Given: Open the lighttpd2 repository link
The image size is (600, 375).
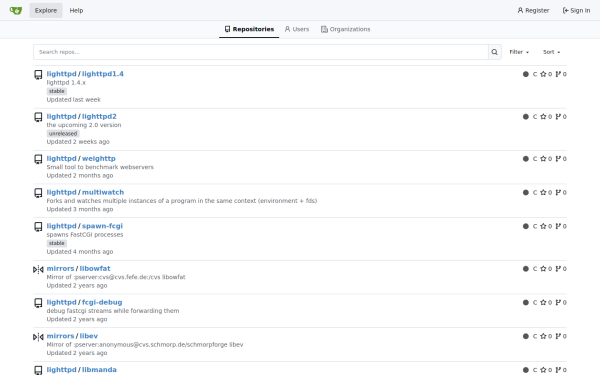Looking at the screenshot, I should [x=99, y=116].
